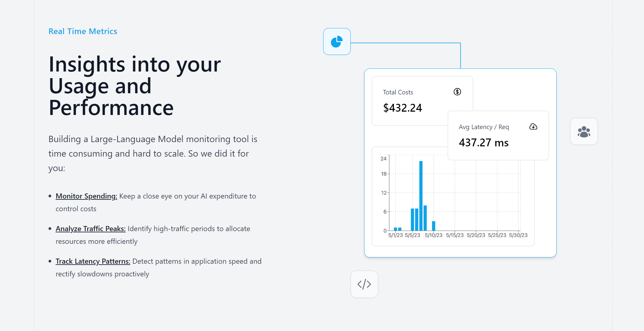This screenshot has width=644, height=331.
Task: Toggle the Total Costs metric card
Action: 422,100
